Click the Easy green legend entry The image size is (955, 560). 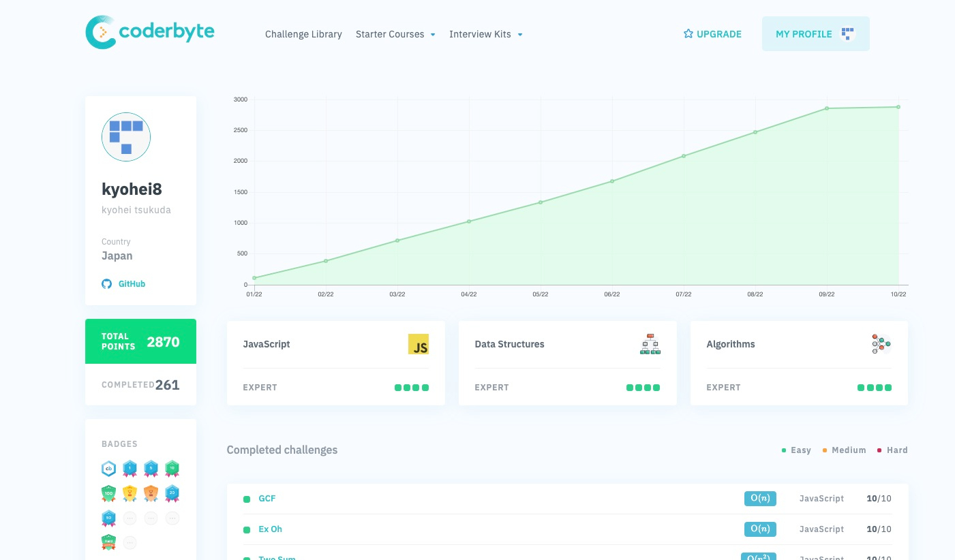click(x=796, y=450)
